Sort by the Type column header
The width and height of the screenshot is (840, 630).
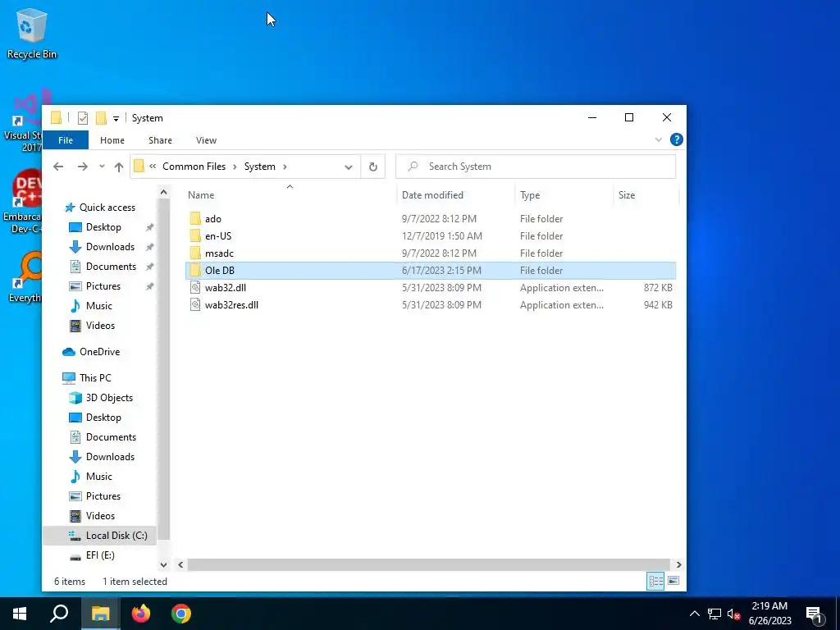tap(564, 195)
